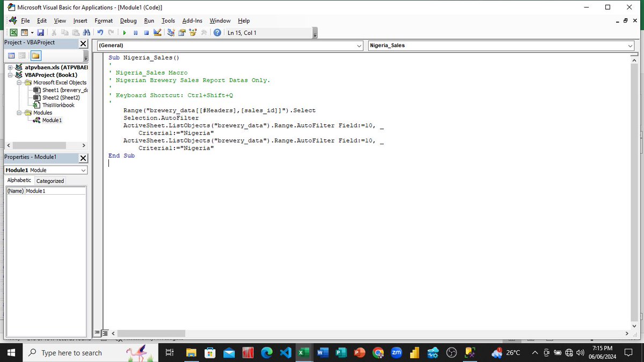Switch to the Alphabetic properties tab

tap(19, 181)
